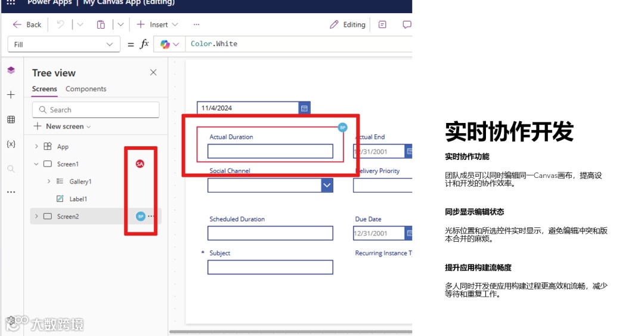Open the paste options dropdown arrow
644x336 pixels.
click(x=120, y=24)
